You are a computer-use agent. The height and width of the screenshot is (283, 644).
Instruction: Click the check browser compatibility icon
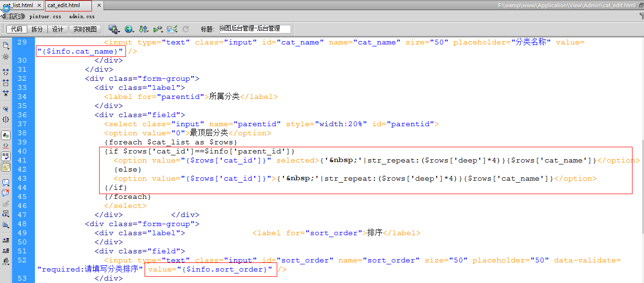point(172,29)
